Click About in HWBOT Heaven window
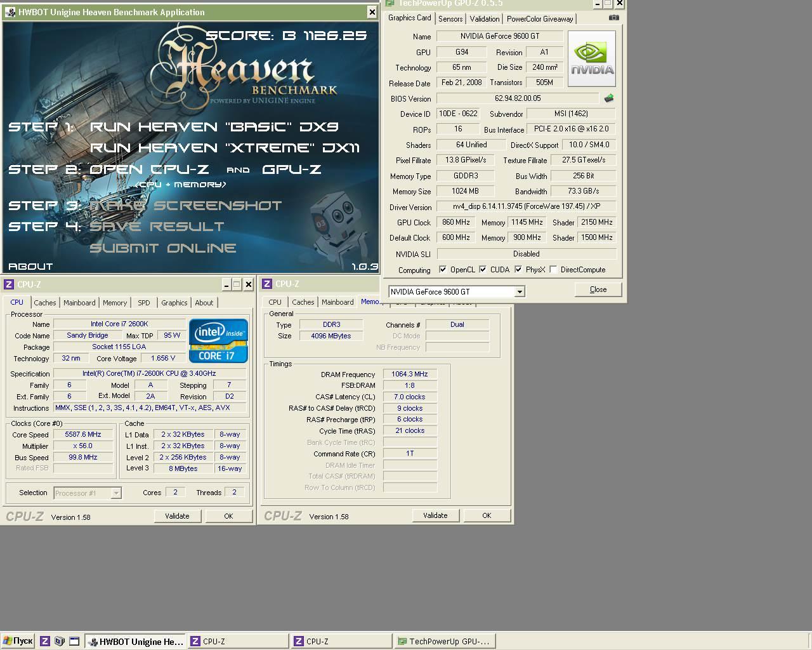The height and width of the screenshot is (650, 812). tap(30, 267)
